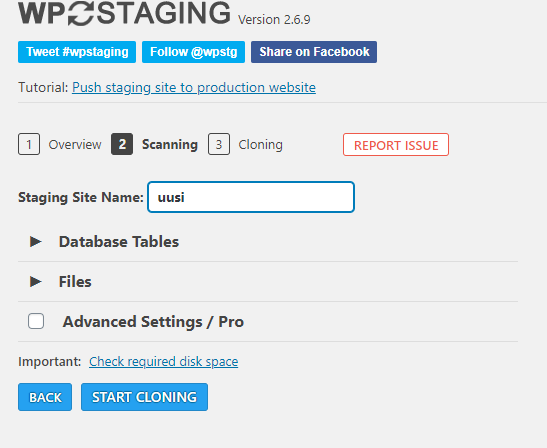Viewport: 547px width, 448px height.
Task: Click the Advanced Settings / Pro label
Action: click(153, 322)
